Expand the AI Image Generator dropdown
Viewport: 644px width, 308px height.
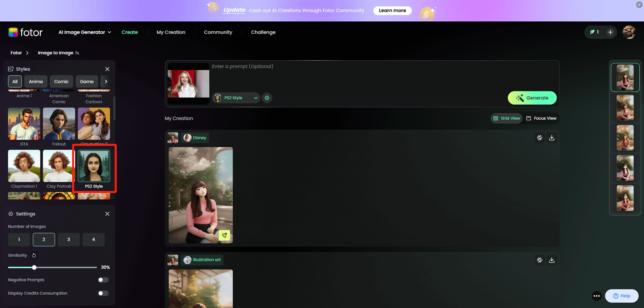[x=85, y=32]
